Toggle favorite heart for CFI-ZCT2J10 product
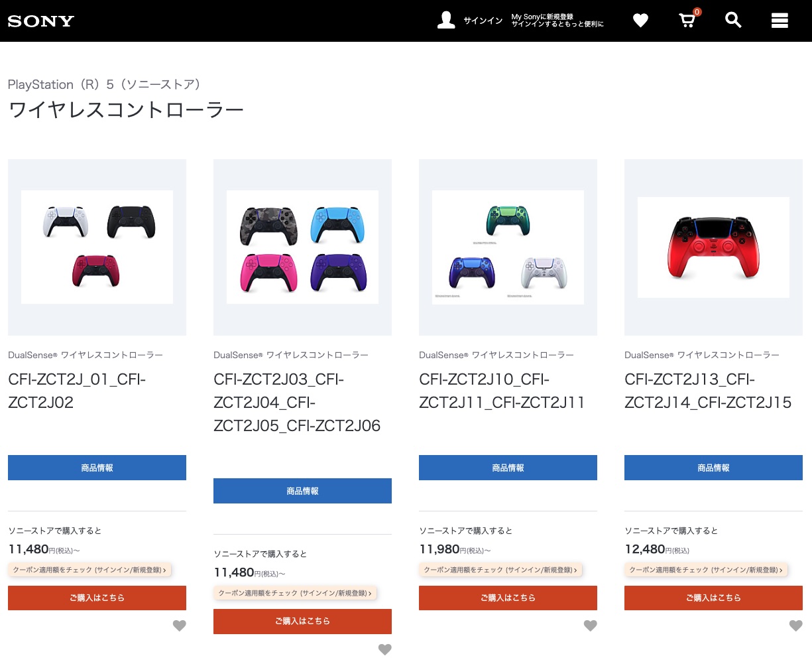Screen dimensions: 812x662 pyautogui.click(x=590, y=626)
